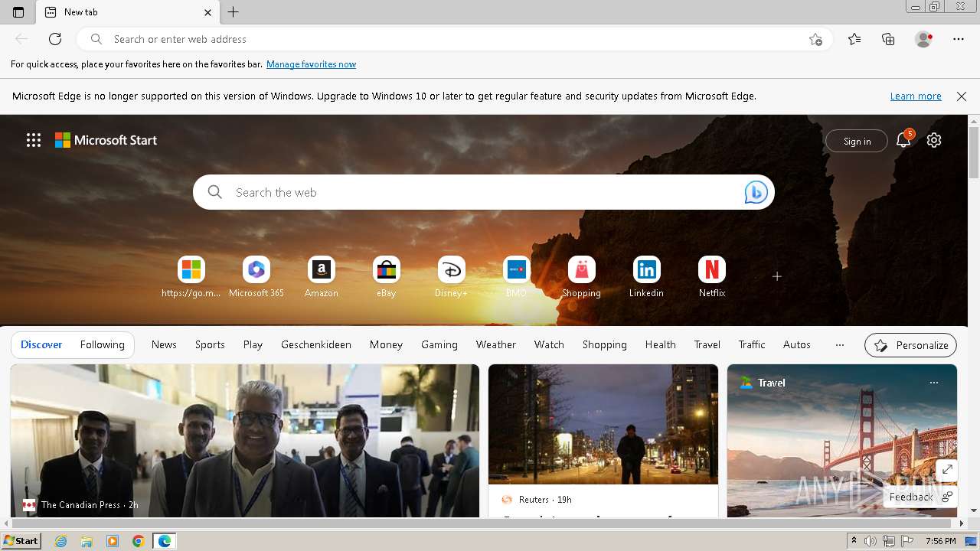Open the Learn more link
980x551 pixels.
(x=916, y=96)
